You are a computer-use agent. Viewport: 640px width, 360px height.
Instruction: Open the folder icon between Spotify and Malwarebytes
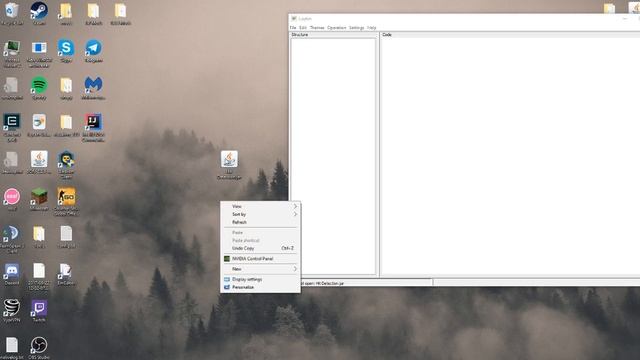click(66, 85)
